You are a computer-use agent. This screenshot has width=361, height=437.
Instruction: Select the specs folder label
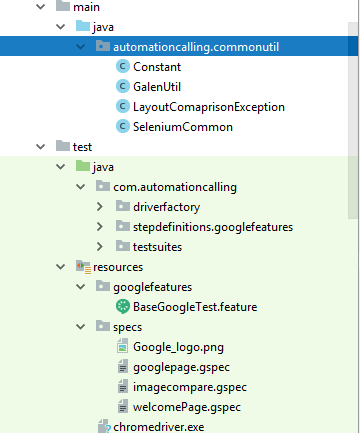click(x=128, y=328)
